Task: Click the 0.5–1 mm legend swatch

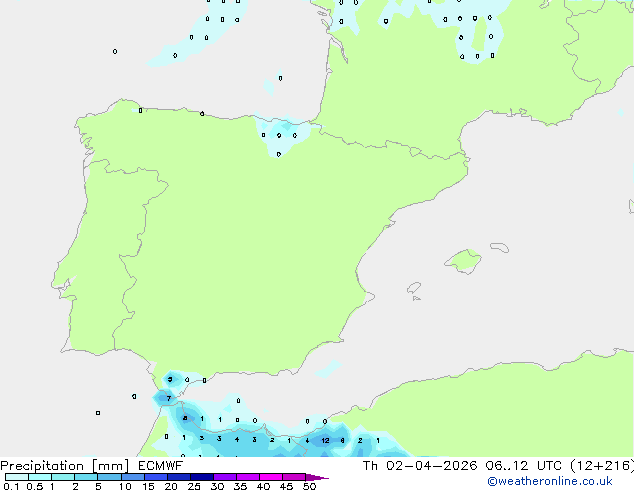Action: click(40, 477)
